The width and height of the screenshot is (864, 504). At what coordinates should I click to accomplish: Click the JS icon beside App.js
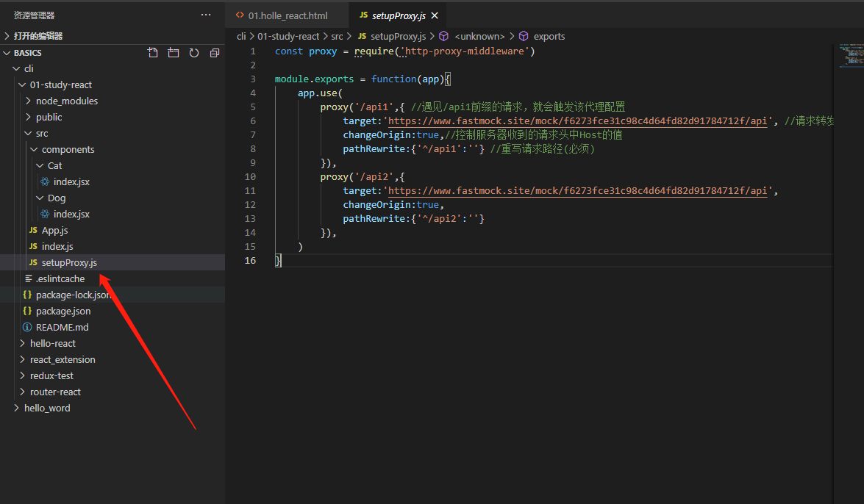point(33,230)
